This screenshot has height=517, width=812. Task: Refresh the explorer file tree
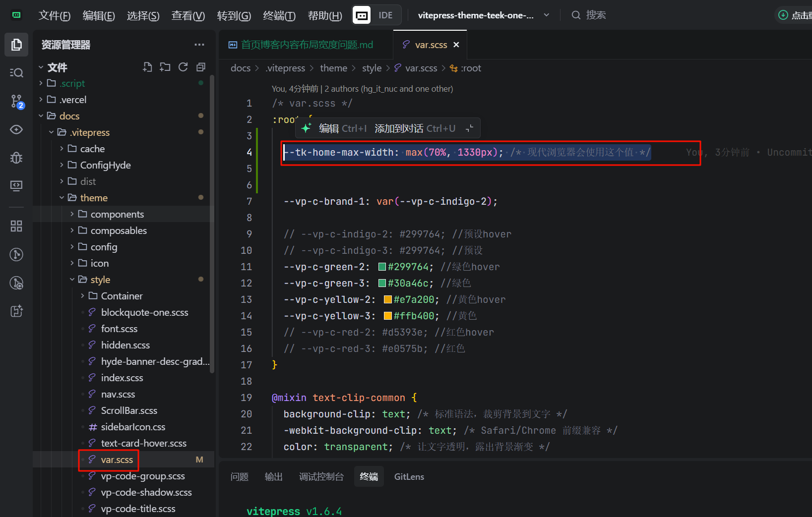pos(183,67)
